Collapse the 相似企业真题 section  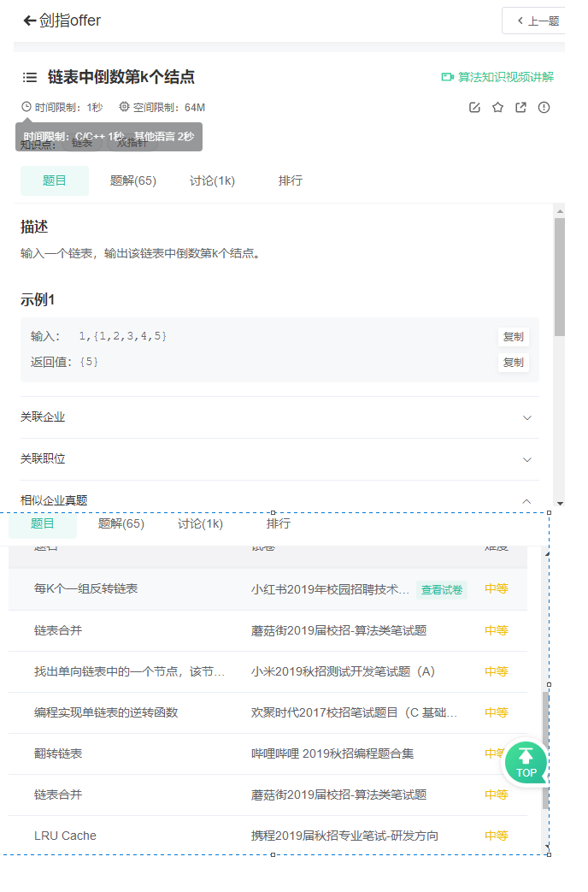click(279, 500)
